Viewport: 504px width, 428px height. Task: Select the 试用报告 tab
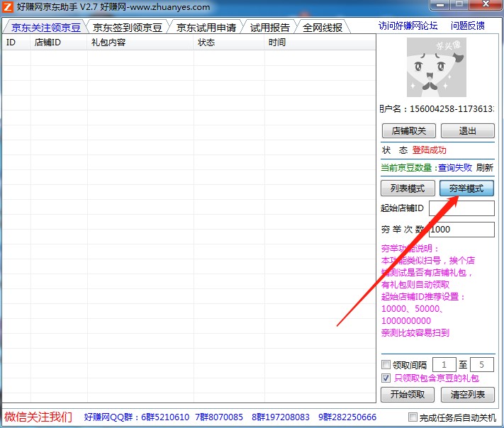270,28
